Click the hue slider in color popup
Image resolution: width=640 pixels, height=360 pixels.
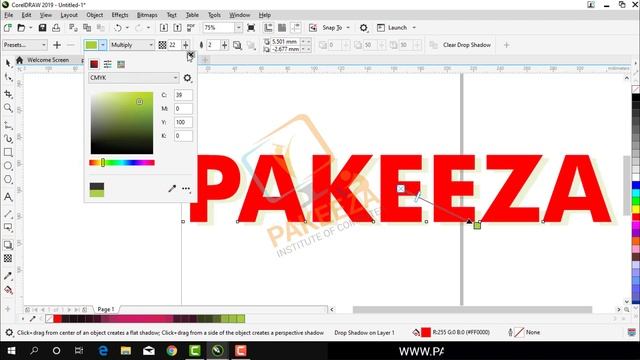[x=122, y=163]
